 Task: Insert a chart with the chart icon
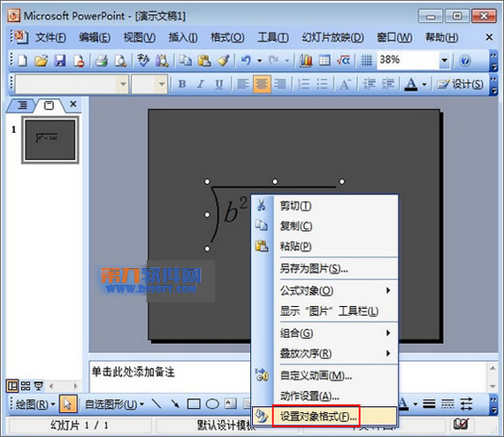[306, 60]
